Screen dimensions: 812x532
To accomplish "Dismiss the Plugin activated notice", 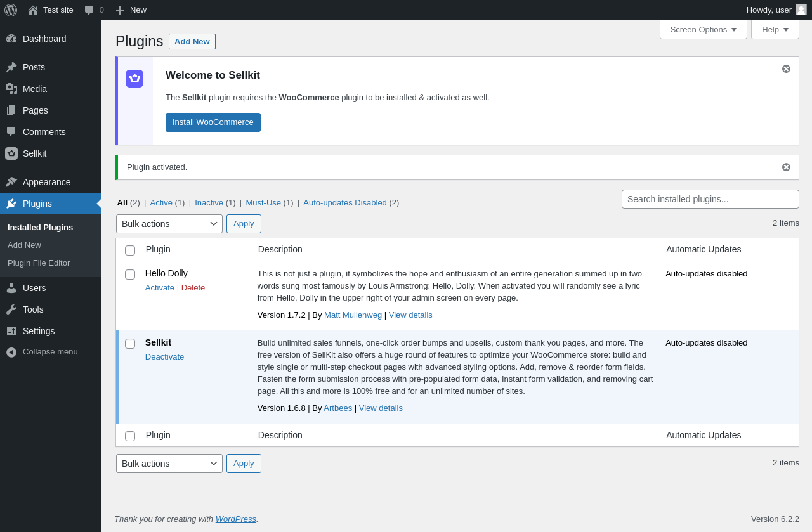I will pyautogui.click(x=786, y=167).
